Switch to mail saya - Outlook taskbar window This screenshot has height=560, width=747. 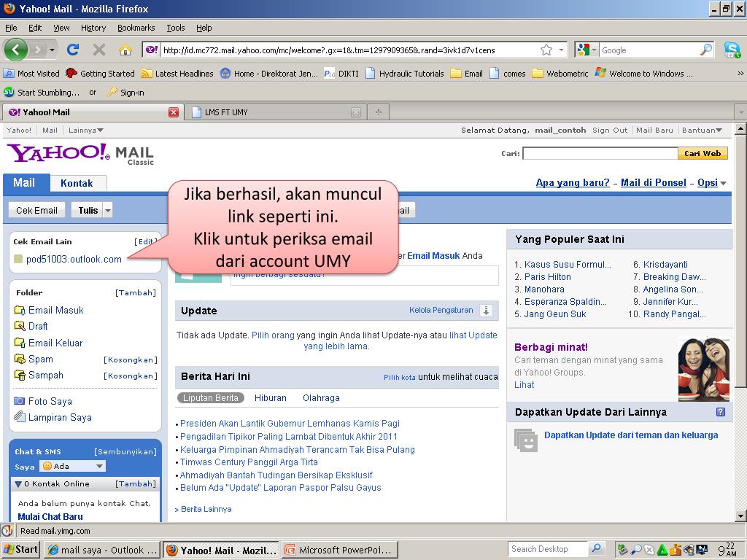click(102, 550)
